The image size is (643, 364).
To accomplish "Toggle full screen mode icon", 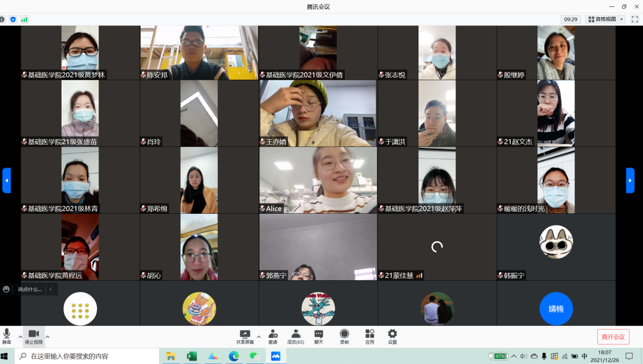I will [635, 19].
